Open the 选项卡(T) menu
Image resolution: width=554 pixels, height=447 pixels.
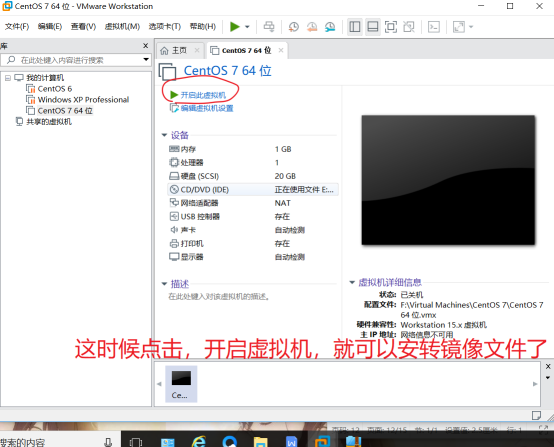coord(165,27)
